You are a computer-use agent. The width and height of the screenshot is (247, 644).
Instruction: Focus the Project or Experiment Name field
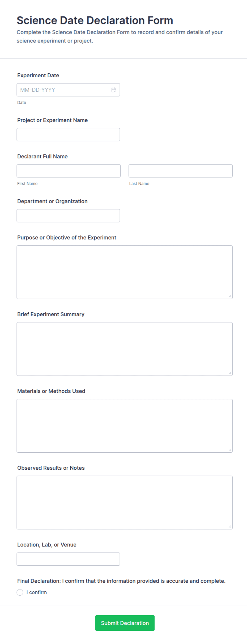point(68,134)
